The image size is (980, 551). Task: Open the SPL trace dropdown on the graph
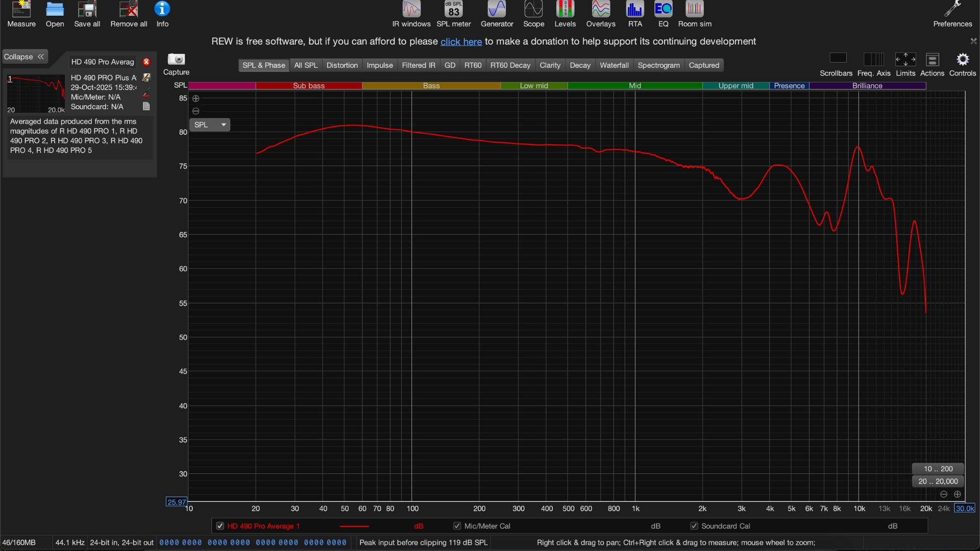tap(210, 124)
